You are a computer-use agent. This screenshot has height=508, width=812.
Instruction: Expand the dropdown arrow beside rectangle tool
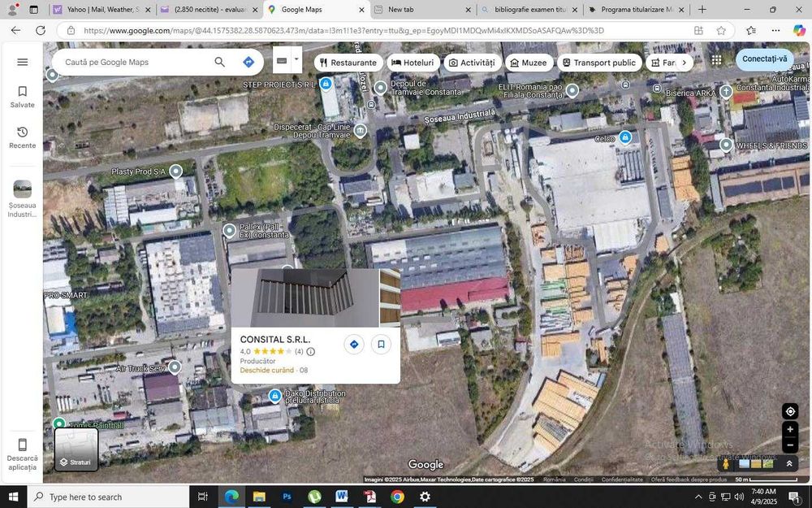[296, 60]
